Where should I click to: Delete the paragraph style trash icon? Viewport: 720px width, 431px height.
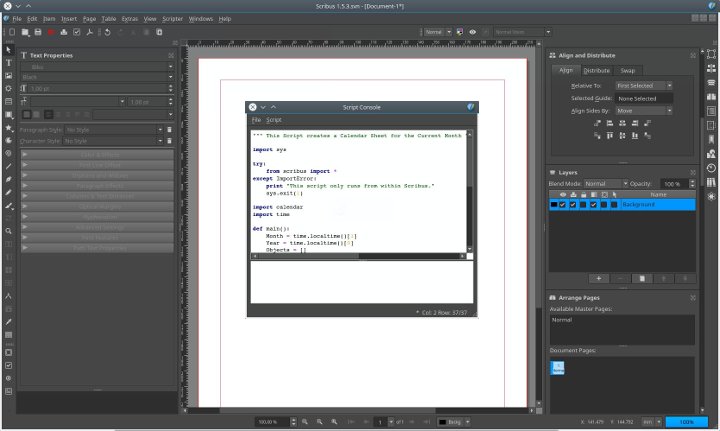tap(169, 129)
